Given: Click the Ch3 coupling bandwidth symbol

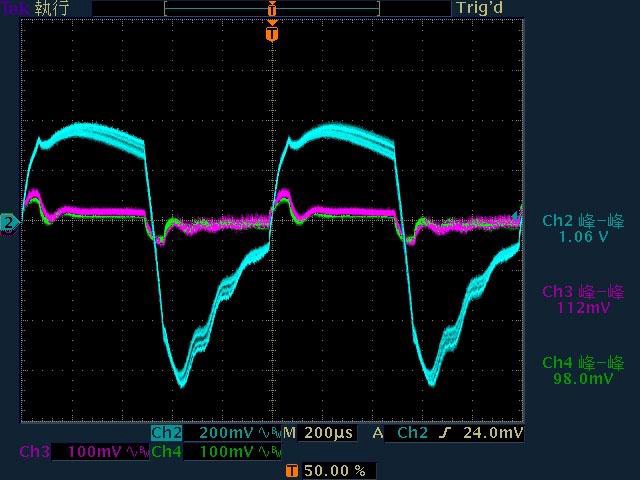Looking at the screenshot, I should tap(135, 453).
